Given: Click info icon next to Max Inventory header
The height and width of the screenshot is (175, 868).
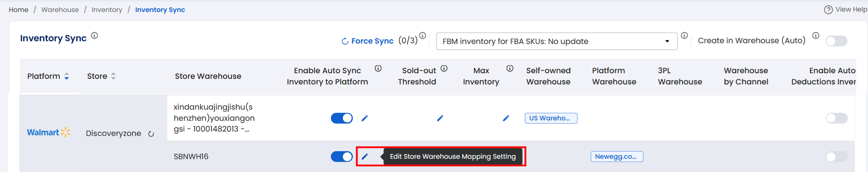Looking at the screenshot, I should (510, 68).
